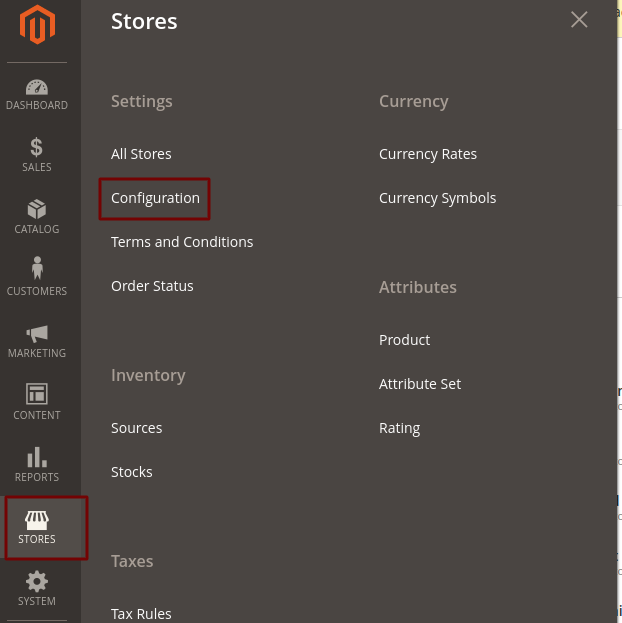This screenshot has width=622, height=623.
Task: Open Currency Symbols
Action: [x=437, y=198]
